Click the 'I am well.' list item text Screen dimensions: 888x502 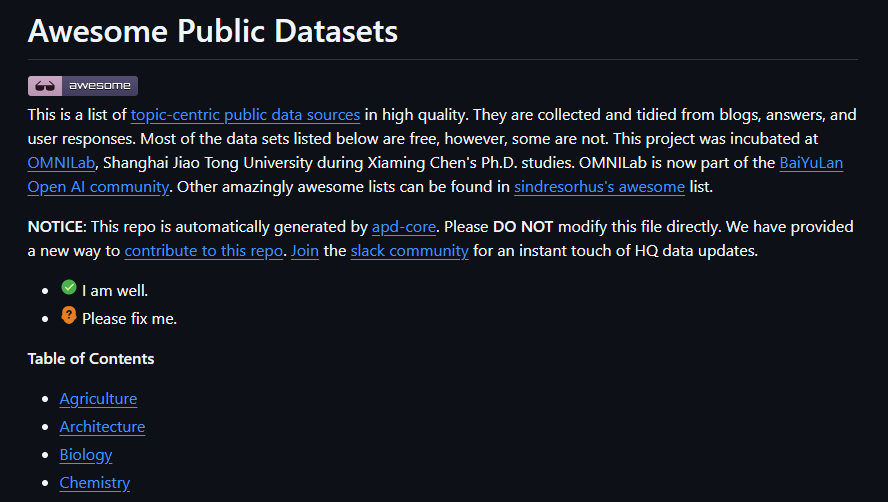tap(115, 291)
